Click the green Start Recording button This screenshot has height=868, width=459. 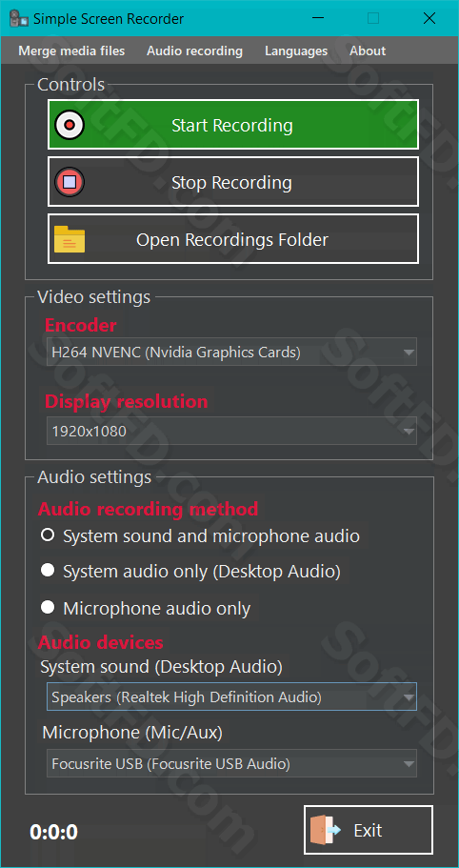(x=233, y=125)
